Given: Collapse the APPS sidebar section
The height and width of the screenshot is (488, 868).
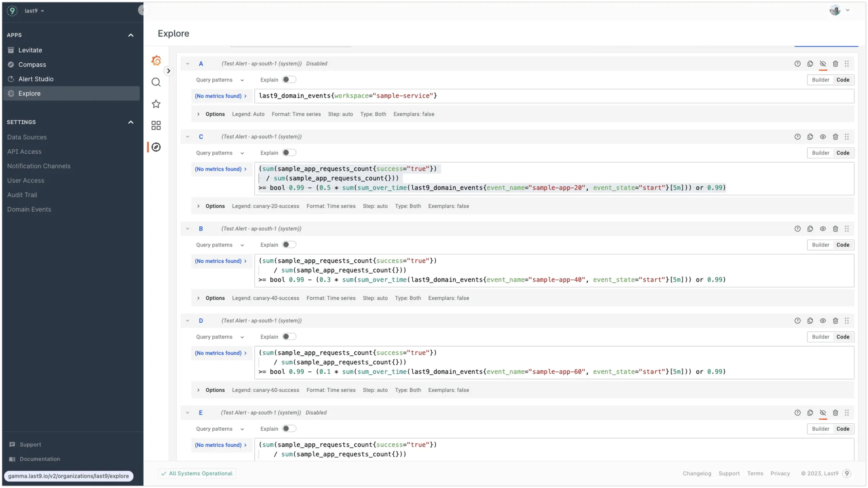Looking at the screenshot, I should coord(131,35).
